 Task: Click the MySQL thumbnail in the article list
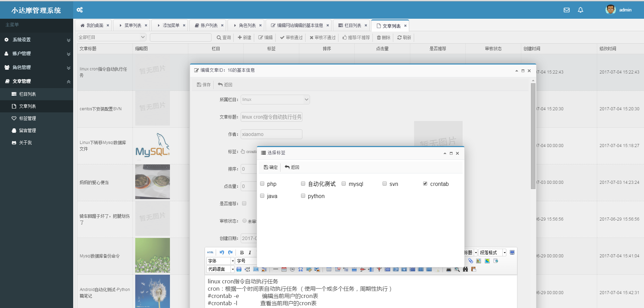(153, 146)
